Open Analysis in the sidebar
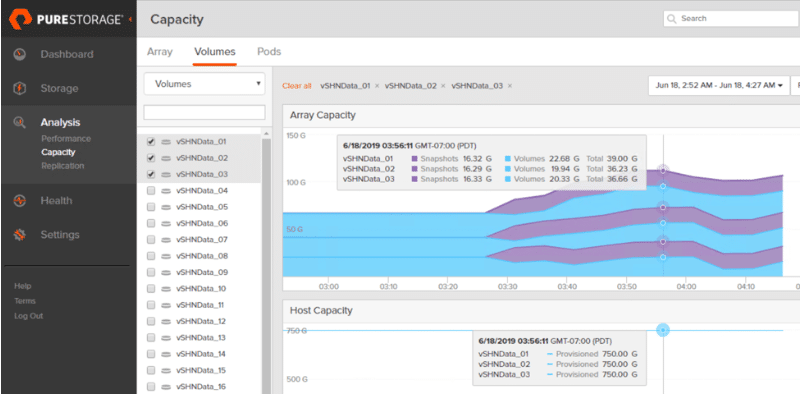Viewport: 800px width, 394px height. pos(60,122)
